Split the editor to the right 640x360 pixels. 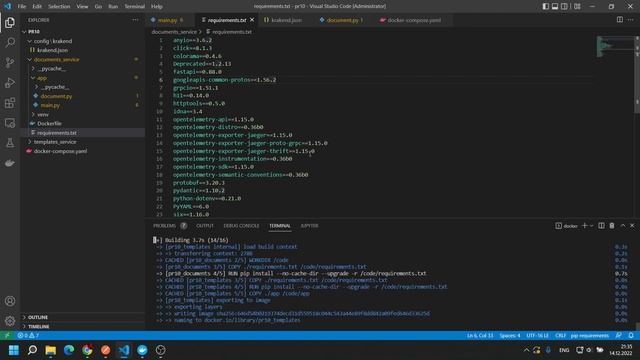click(620, 20)
